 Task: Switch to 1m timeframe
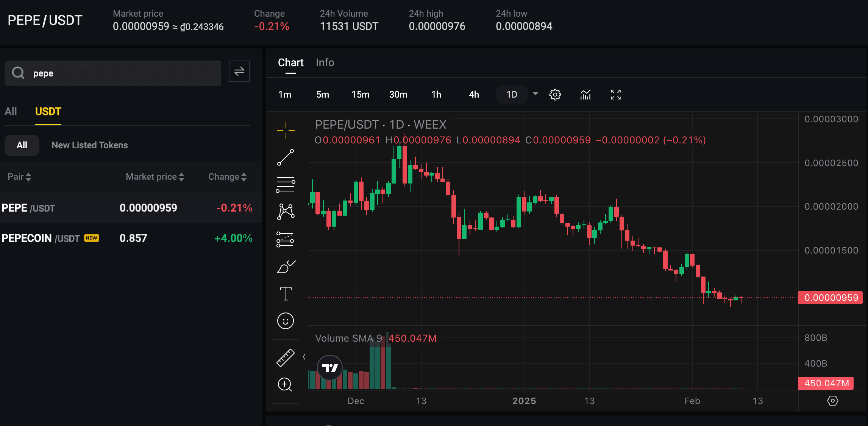(x=285, y=95)
